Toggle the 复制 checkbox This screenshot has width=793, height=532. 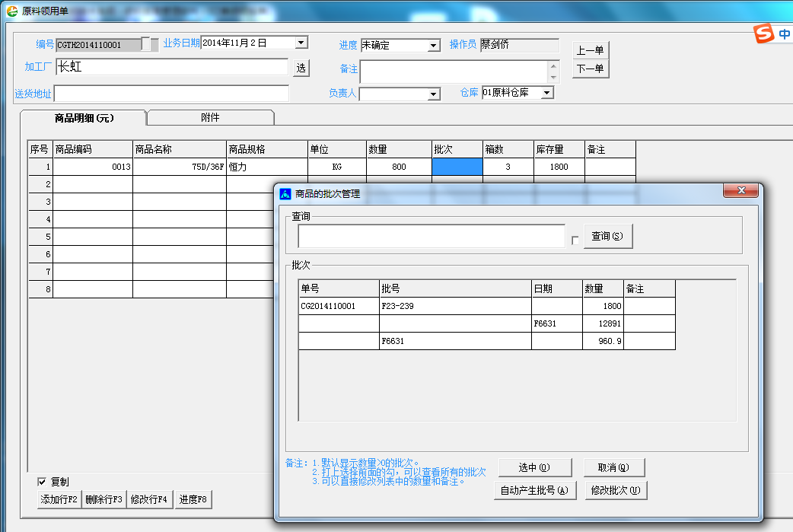point(42,482)
